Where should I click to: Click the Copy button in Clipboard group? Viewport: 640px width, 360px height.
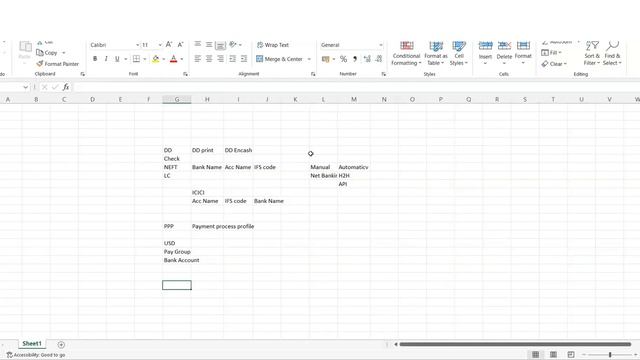tap(47, 53)
